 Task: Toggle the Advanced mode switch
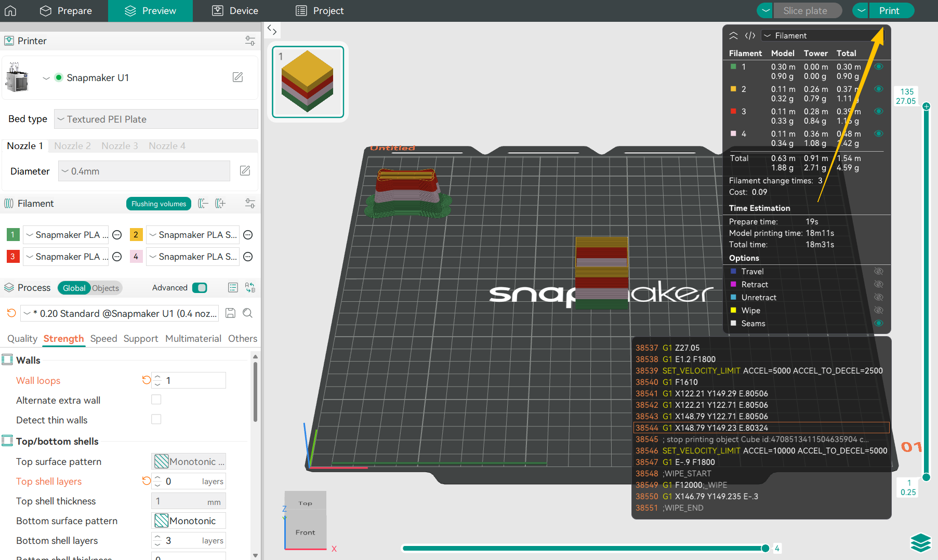200,288
